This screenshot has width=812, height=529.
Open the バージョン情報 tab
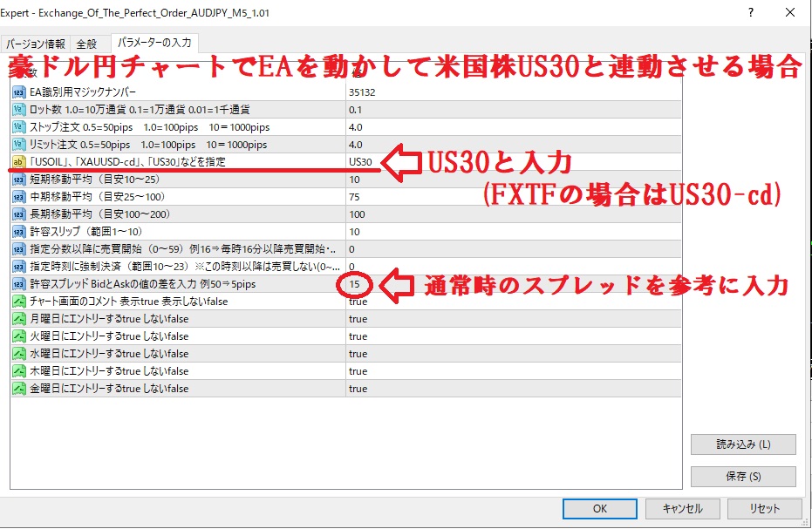click(x=36, y=44)
